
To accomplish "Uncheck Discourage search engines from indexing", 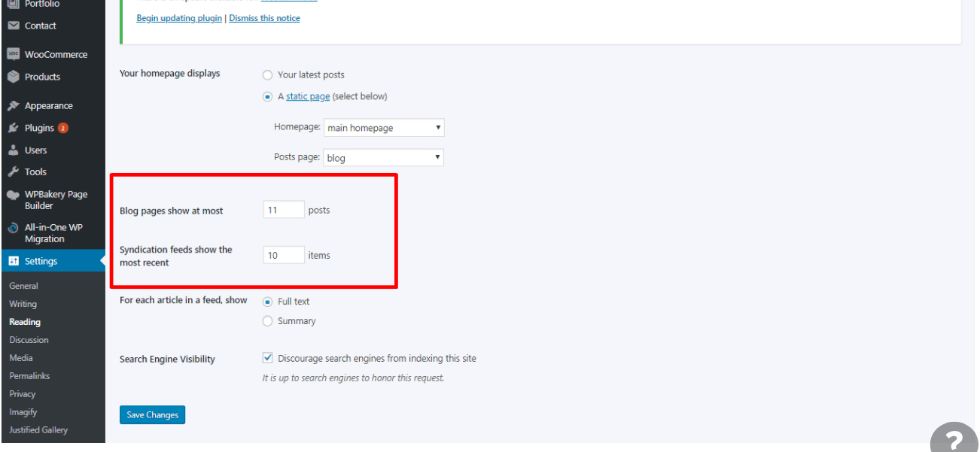I will click(x=267, y=359).
